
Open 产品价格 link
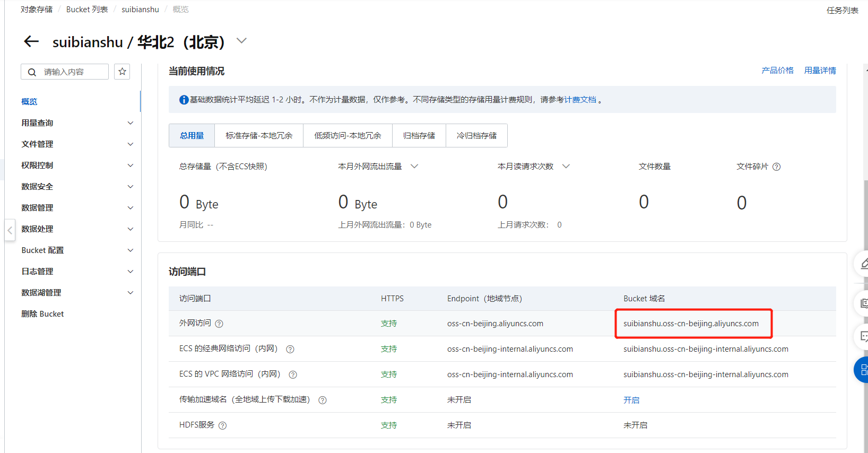pos(777,70)
